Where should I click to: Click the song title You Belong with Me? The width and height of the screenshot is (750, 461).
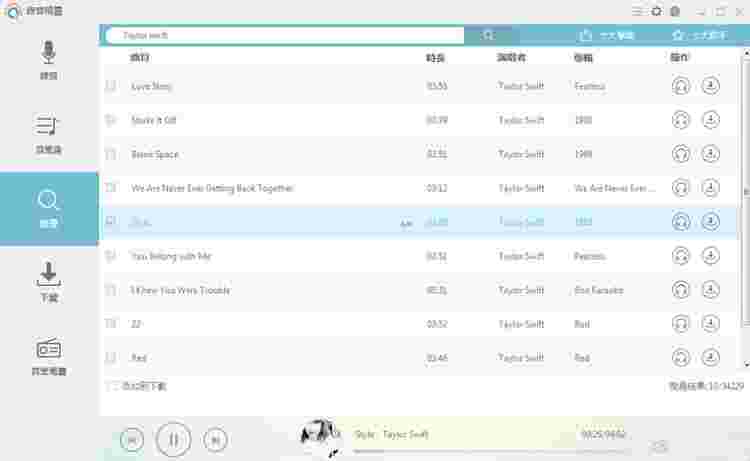point(171,256)
